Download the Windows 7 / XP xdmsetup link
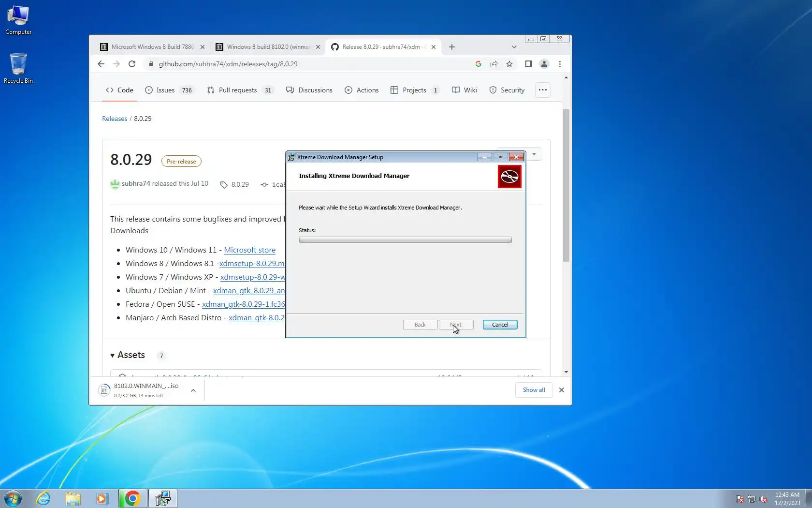The image size is (812, 508). (253, 277)
